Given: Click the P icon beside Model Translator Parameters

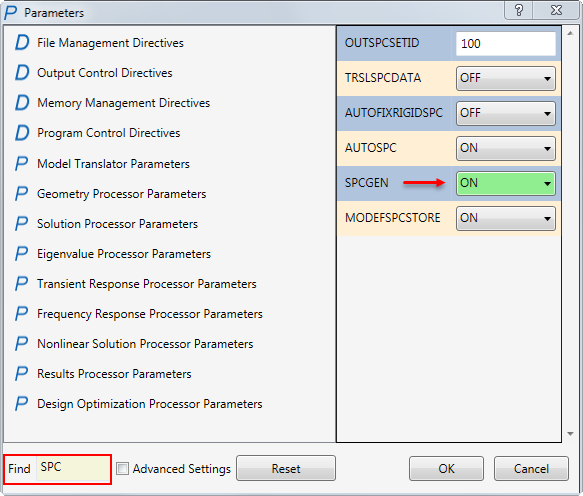Looking at the screenshot, I should pyautogui.click(x=21, y=164).
